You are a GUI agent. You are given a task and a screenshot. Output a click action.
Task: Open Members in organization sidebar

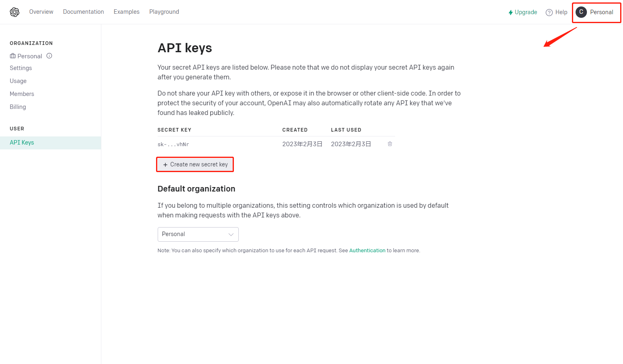click(22, 94)
